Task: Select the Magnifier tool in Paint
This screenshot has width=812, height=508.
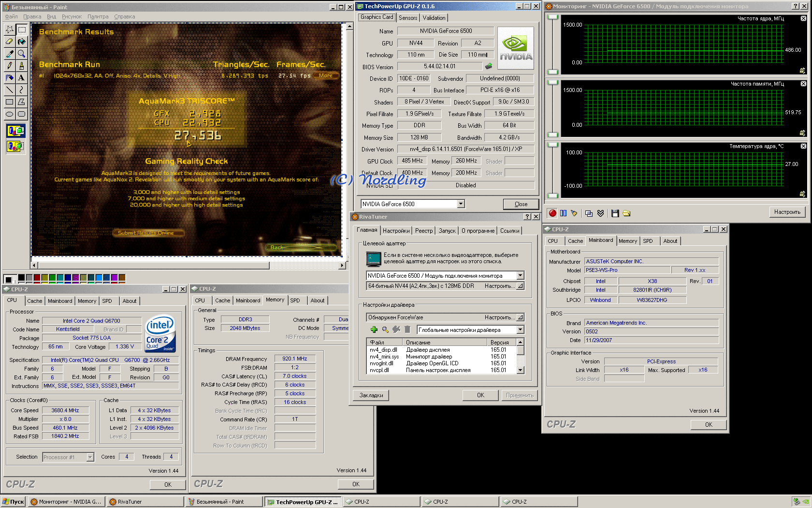Action: [22, 54]
